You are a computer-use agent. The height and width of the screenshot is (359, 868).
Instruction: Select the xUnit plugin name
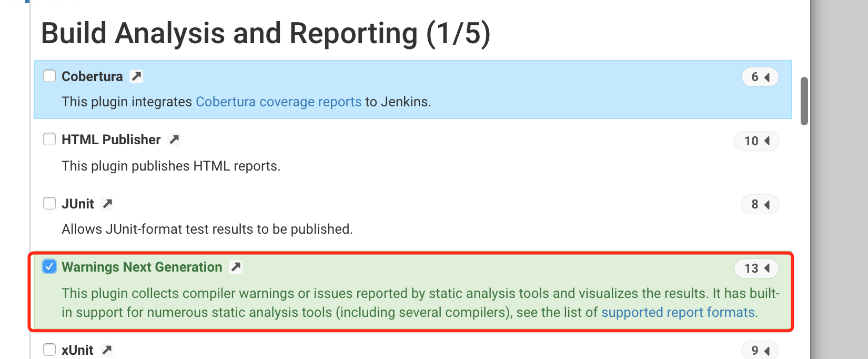(x=77, y=350)
